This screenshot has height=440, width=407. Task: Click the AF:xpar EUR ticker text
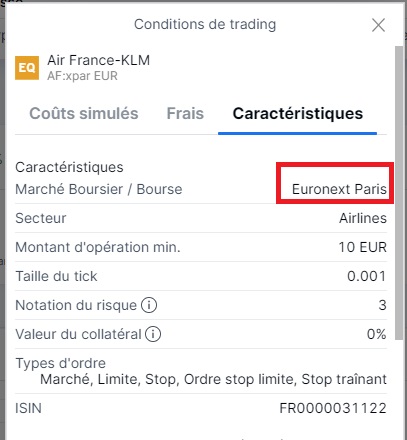82,76
